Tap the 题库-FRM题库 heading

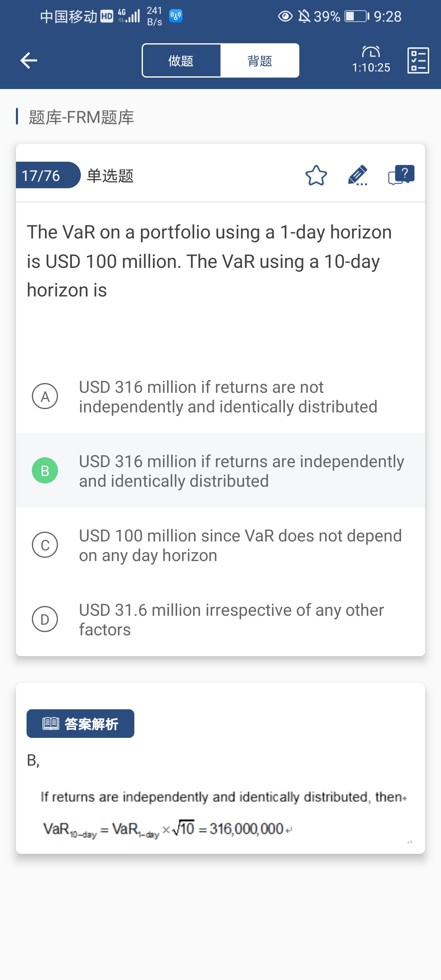(81, 117)
